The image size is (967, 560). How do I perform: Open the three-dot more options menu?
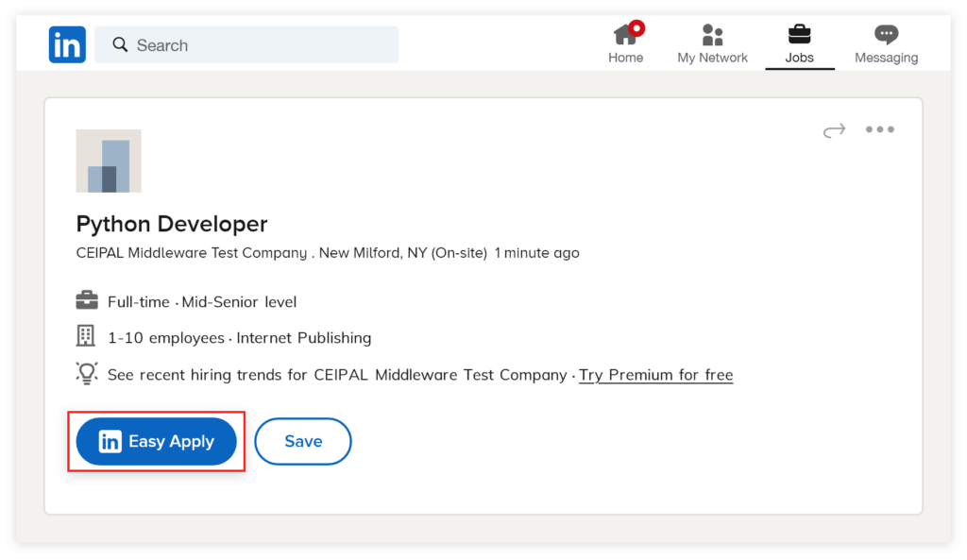click(x=879, y=129)
